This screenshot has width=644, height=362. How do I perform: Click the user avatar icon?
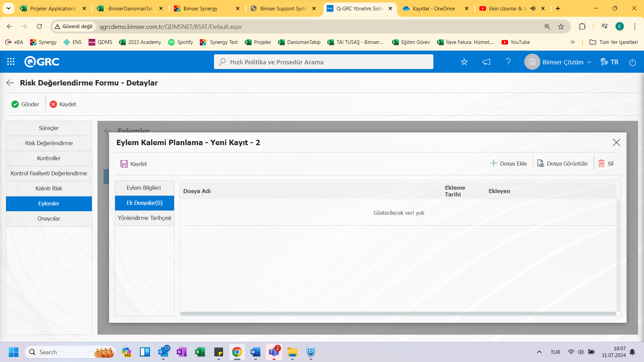click(532, 62)
